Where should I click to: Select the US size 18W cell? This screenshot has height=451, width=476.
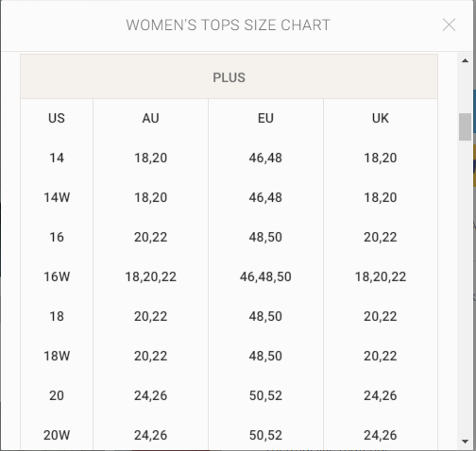57,356
